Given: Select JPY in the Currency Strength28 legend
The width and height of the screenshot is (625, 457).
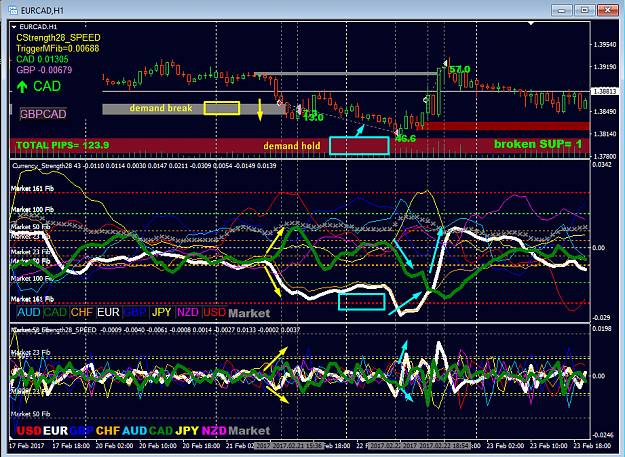Looking at the screenshot, I should pos(161,312).
